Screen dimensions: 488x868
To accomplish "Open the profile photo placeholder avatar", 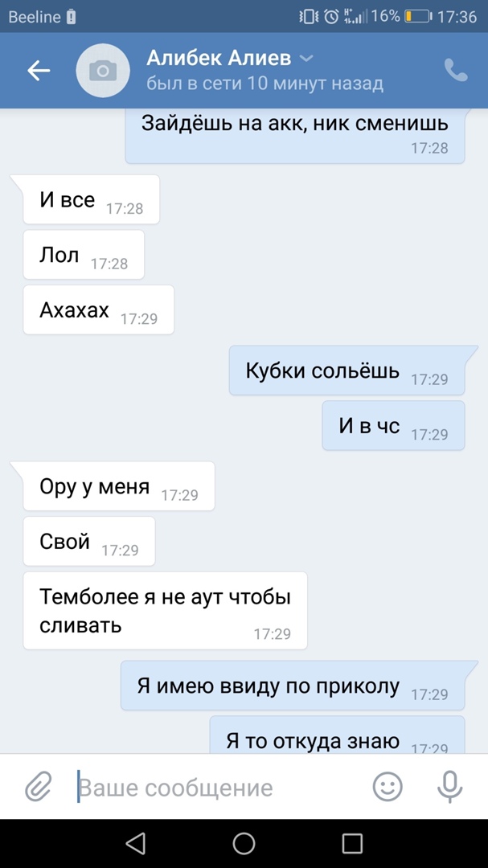I will tap(103, 70).
